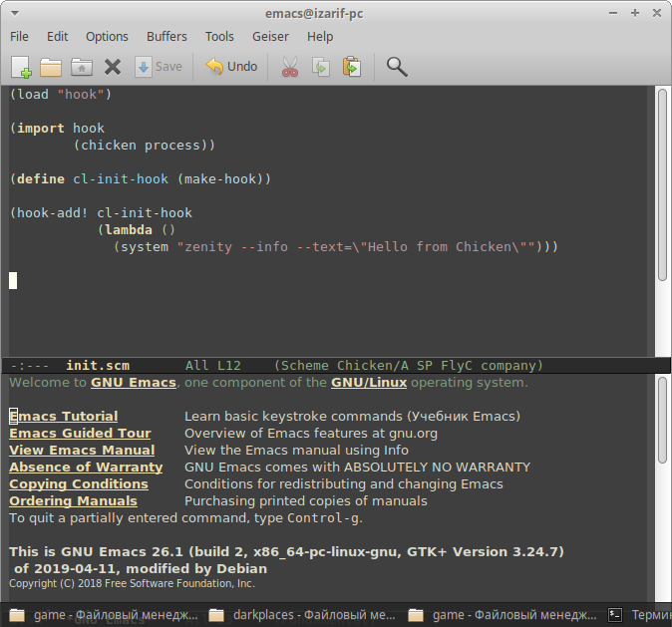Follow the Emacs Tutorial link
The width and height of the screenshot is (672, 627).
coord(64,416)
